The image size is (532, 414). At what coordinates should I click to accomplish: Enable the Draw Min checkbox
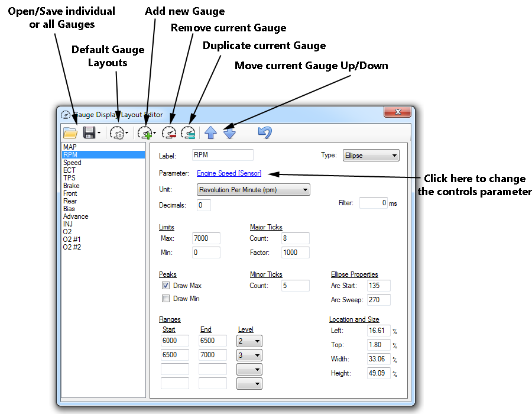pos(166,299)
